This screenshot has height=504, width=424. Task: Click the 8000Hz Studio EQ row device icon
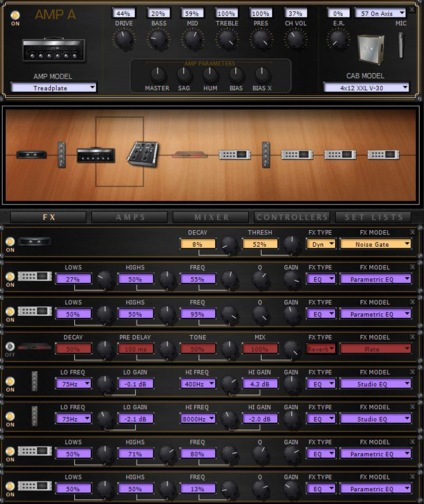(34, 416)
